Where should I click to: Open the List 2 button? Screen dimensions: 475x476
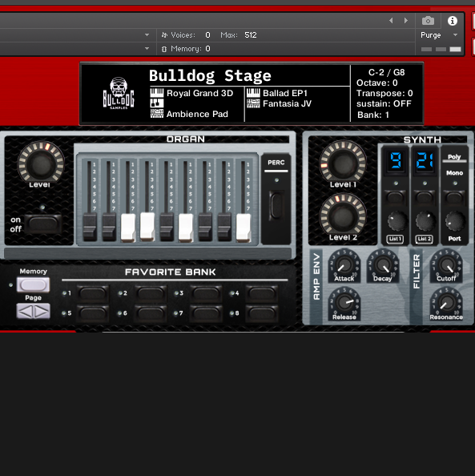424,239
